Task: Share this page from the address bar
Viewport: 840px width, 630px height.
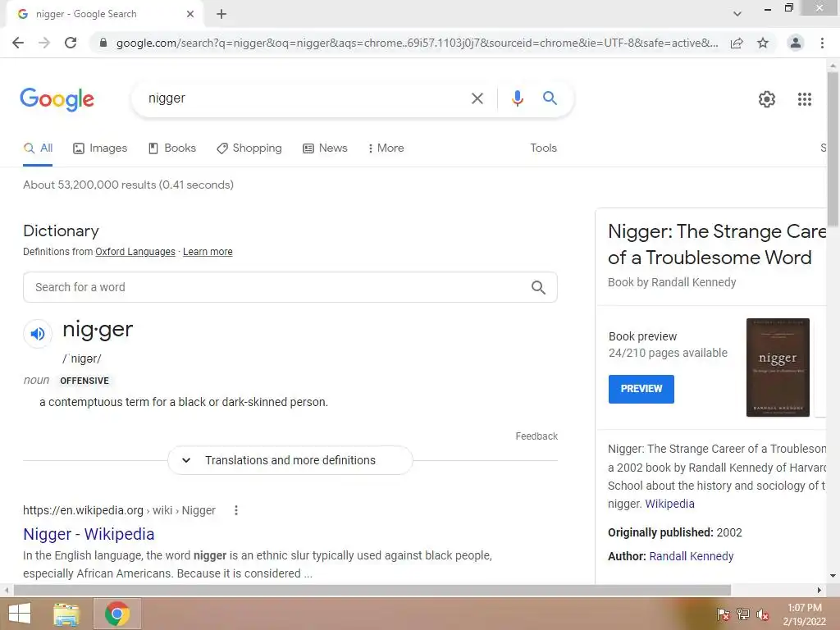Action: pos(737,43)
